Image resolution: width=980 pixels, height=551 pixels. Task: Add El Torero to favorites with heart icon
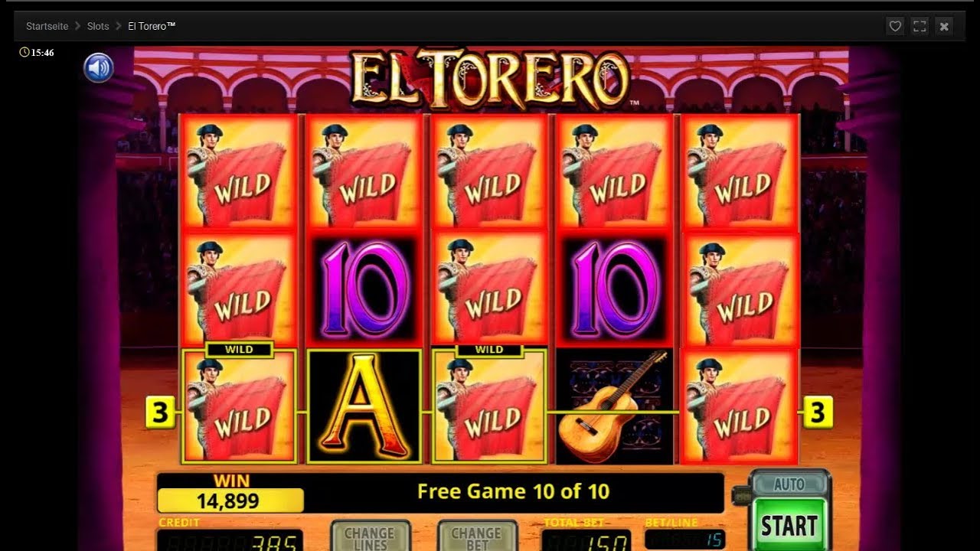894,26
